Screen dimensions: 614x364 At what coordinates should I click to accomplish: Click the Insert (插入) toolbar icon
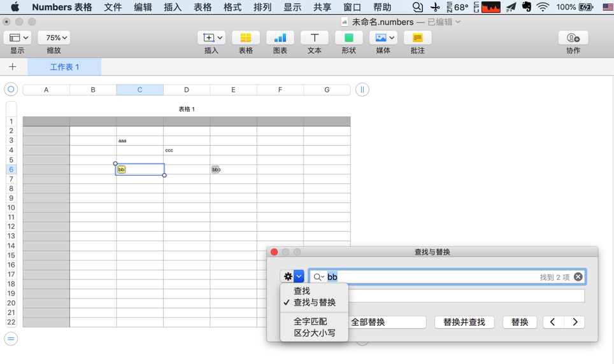click(x=211, y=38)
